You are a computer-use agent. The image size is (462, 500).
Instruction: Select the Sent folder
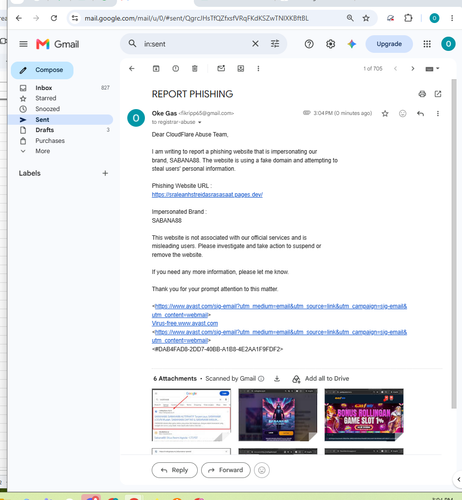[x=61, y=120]
